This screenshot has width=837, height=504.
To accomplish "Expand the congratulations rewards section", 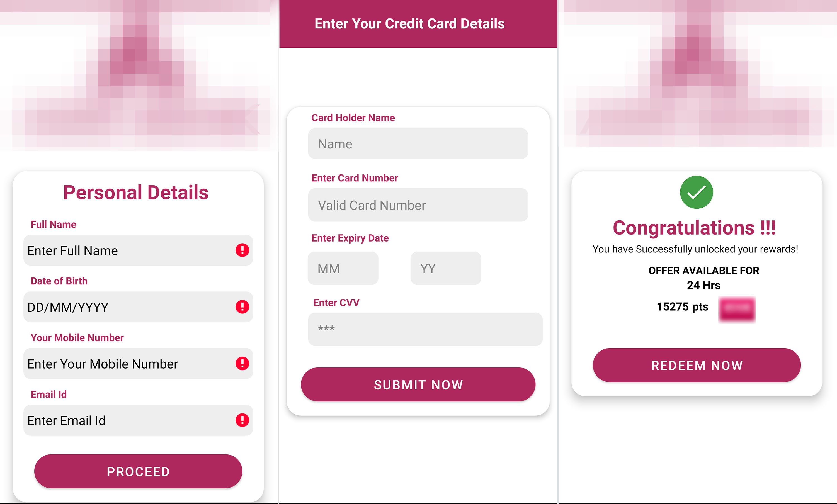I will [697, 365].
